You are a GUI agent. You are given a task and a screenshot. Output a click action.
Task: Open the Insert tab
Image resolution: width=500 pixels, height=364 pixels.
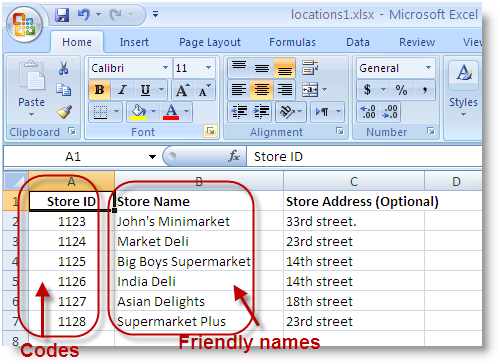click(134, 42)
